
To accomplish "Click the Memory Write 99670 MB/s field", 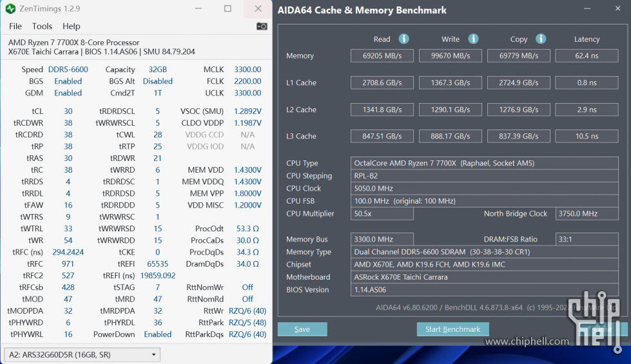I will click(x=451, y=55).
